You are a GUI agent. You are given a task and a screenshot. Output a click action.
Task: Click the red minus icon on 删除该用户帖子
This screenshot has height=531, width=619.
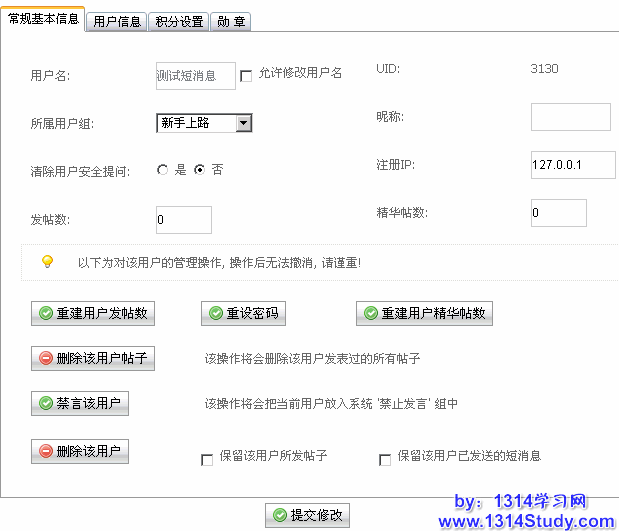click(45, 358)
